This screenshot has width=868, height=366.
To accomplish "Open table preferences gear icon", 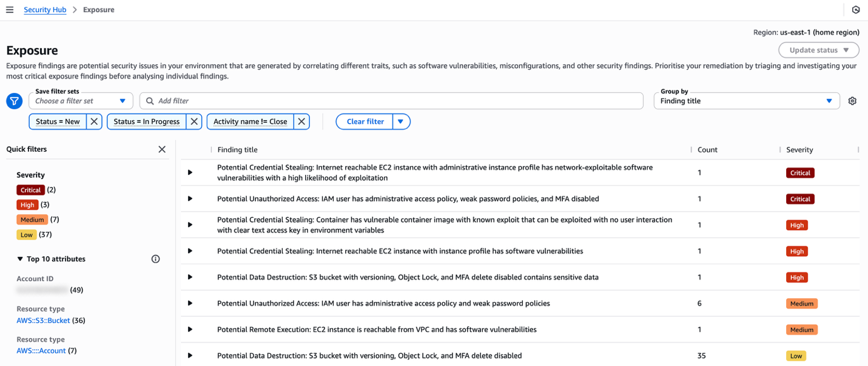I will click(852, 101).
